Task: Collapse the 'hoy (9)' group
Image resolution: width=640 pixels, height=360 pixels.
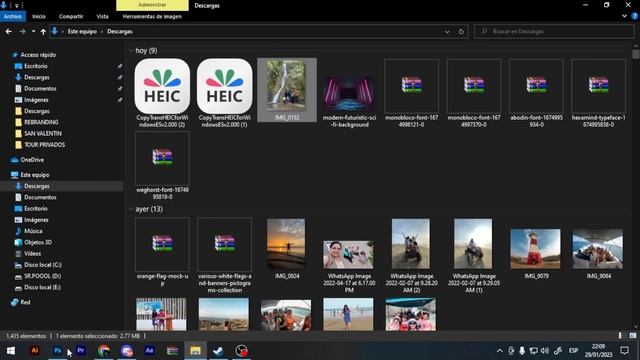Action: pos(131,51)
